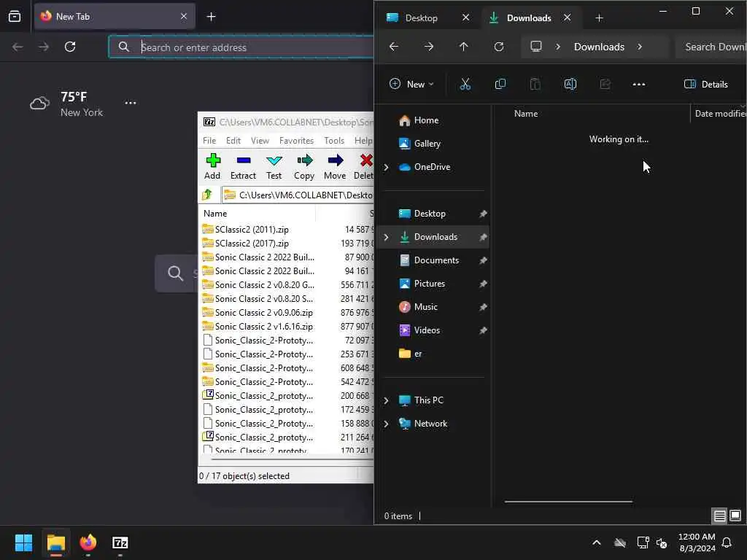Open 7-Zip Edit menu
747x560 pixels.
(x=233, y=141)
